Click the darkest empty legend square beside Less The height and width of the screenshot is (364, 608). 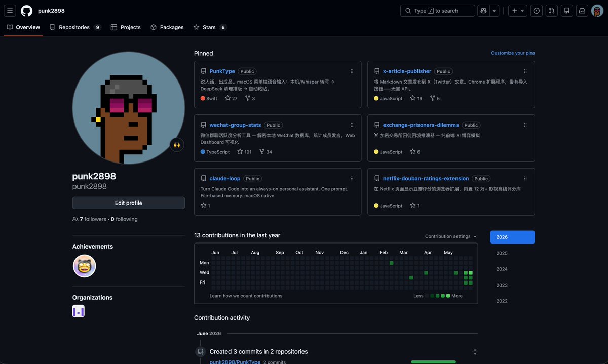pos(427,296)
